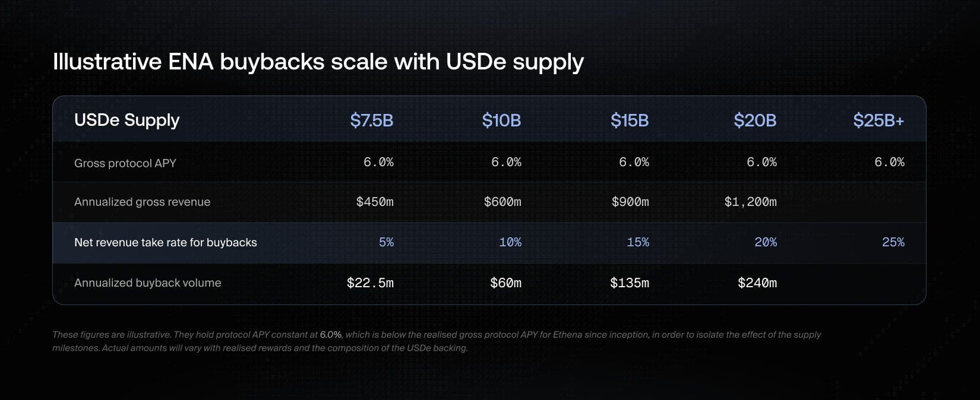Click the $10B column header
The image size is (980, 400).
click(x=501, y=120)
